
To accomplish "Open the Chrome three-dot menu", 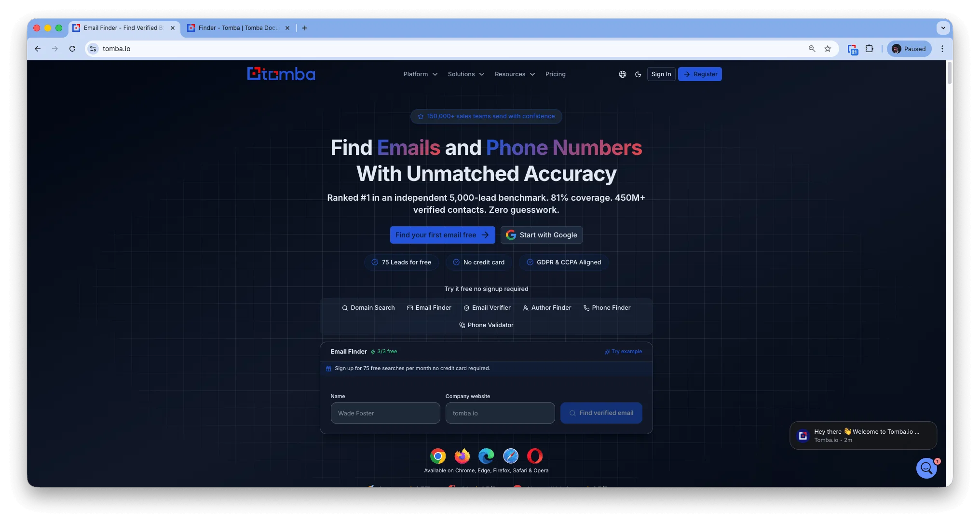I will [942, 49].
